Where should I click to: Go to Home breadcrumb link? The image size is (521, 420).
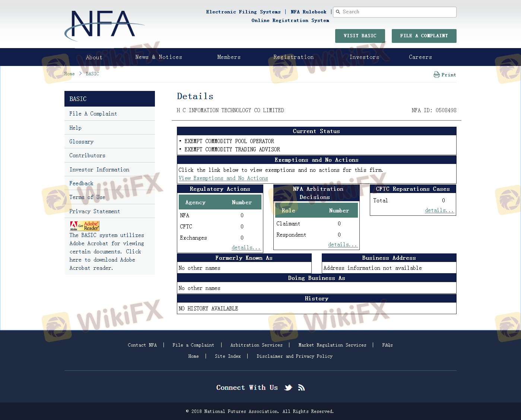69,74
